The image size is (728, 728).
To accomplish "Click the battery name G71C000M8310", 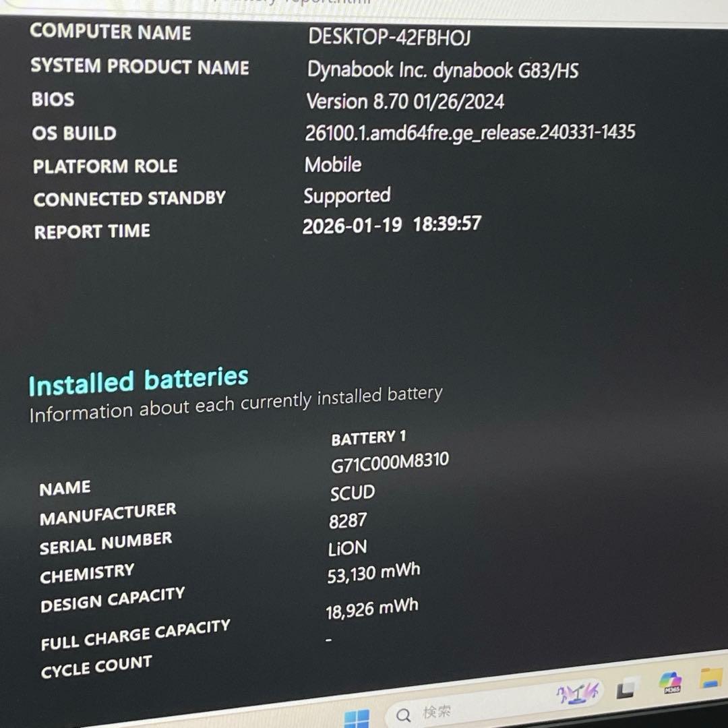I will 390,463.
